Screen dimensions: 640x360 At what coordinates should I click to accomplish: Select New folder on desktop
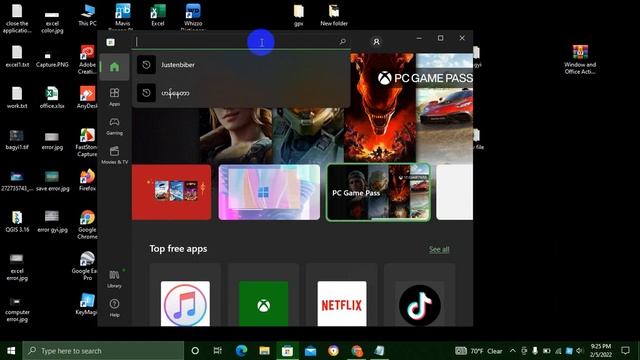coord(334,16)
